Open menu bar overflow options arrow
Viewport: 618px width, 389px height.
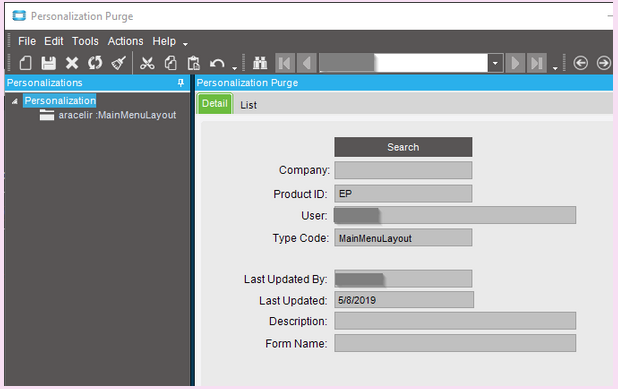(x=185, y=44)
